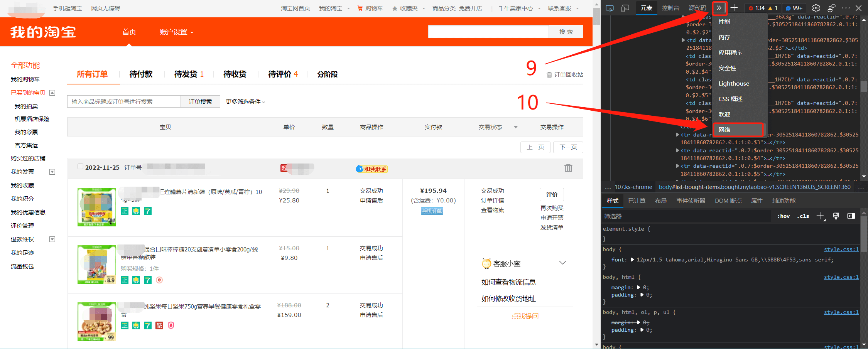Expand the td data DOM node triangle
This screenshot has width=868, height=349.
pyautogui.click(x=683, y=40)
